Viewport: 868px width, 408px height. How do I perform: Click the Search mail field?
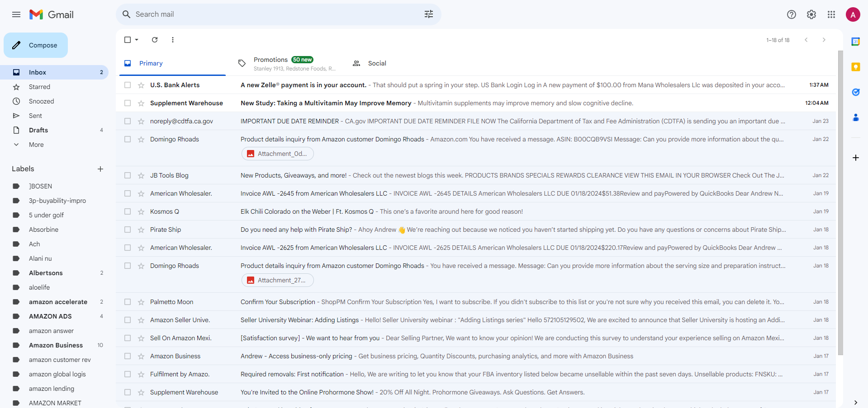tap(278, 14)
